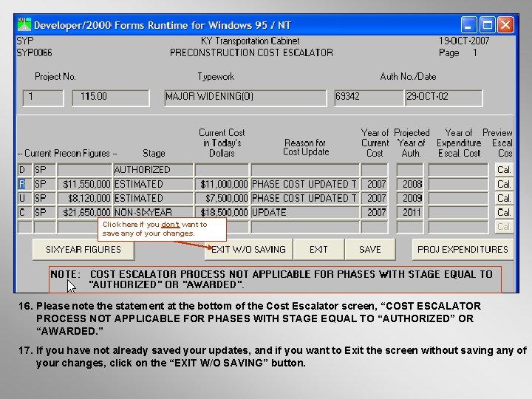This screenshot has width=532, height=399.
Task: Click the SAVE button
Action: coord(370,250)
